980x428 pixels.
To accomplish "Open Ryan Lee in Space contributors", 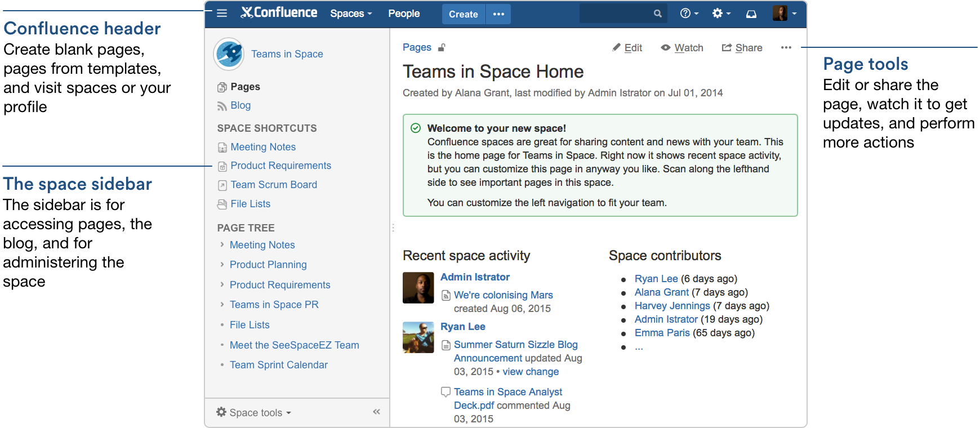I will tap(656, 279).
